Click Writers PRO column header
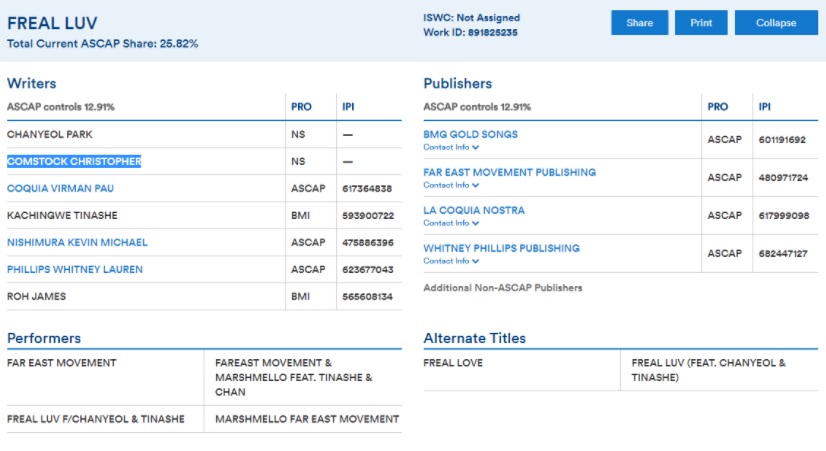Screen dimensions: 826x451 point(301,107)
